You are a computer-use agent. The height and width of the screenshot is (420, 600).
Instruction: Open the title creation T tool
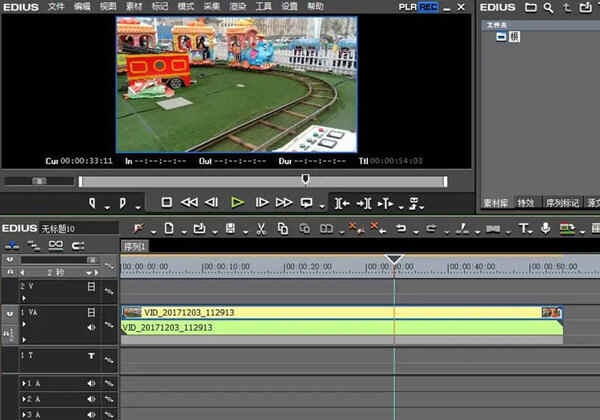pos(522,229)
